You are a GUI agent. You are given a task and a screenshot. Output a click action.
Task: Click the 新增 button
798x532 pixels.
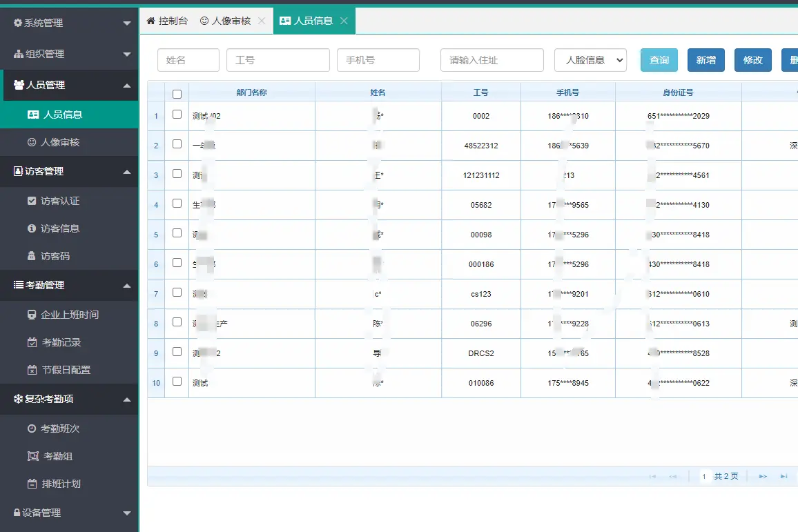point(706,60)
